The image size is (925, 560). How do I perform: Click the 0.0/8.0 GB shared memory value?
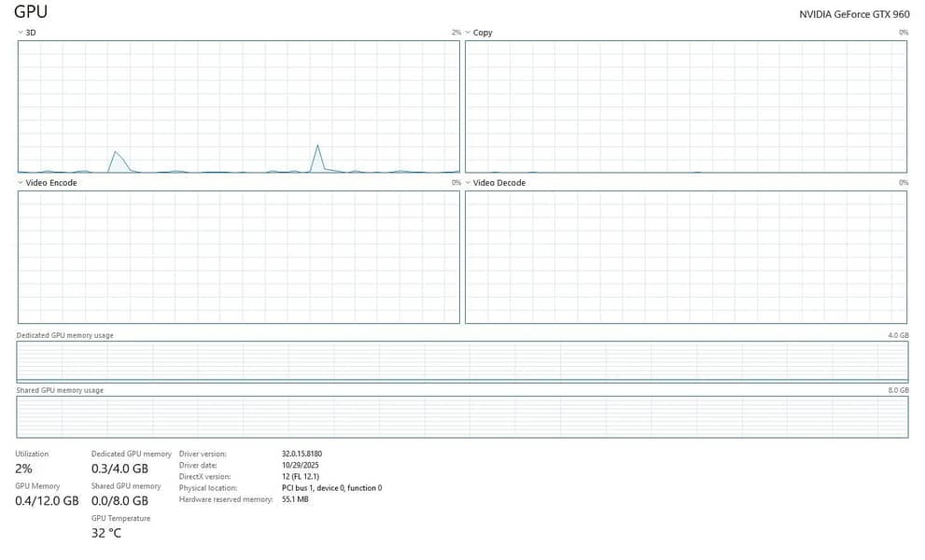coord(119,501)
